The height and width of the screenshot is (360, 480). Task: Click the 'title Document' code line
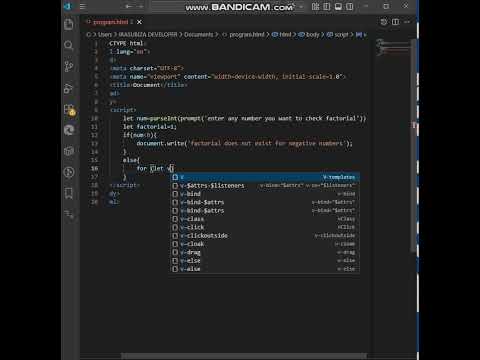148,85
